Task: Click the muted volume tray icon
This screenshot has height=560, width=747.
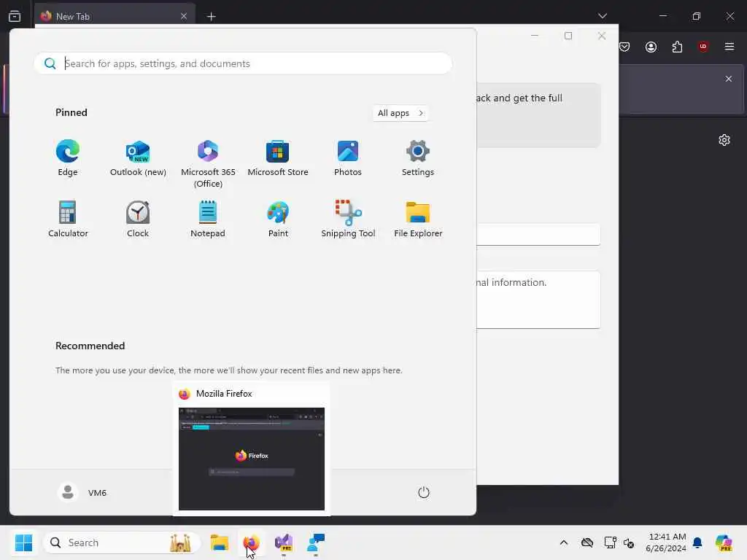Action: (629, 542)
